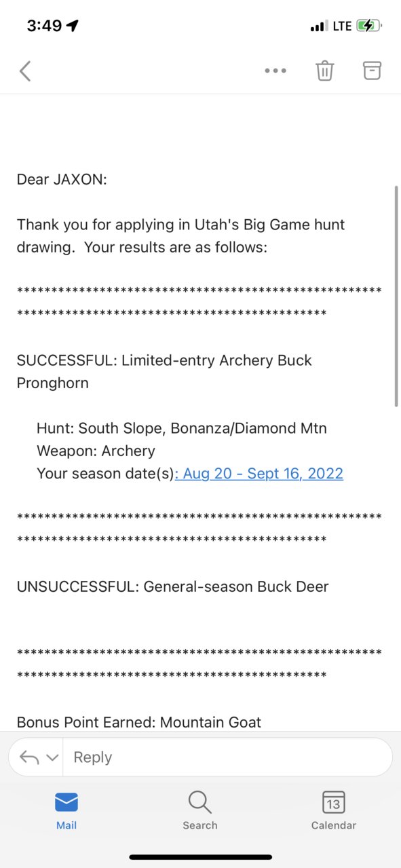Viewport: 401px width, 868px height.
Task: Open the Calendar tab
Action: pyautogui.click(x=334, y=811)
